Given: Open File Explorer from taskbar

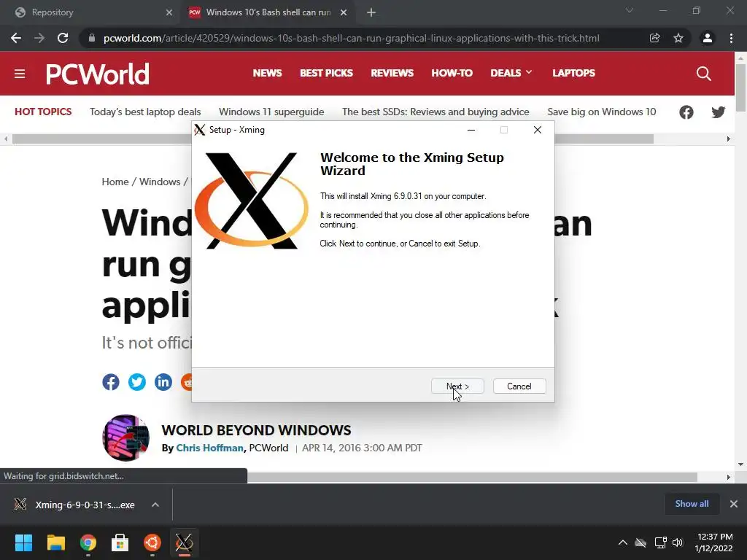Looking at the screenshot, I should tap(55, 542).
